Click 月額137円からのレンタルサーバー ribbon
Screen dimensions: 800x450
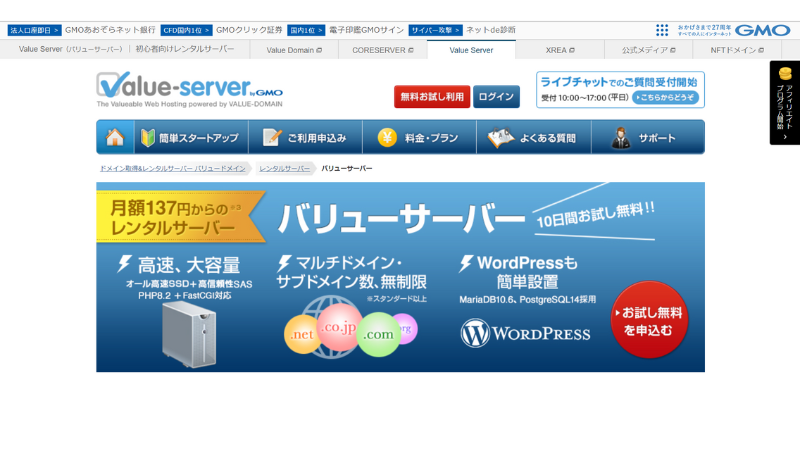pos(181,217)
